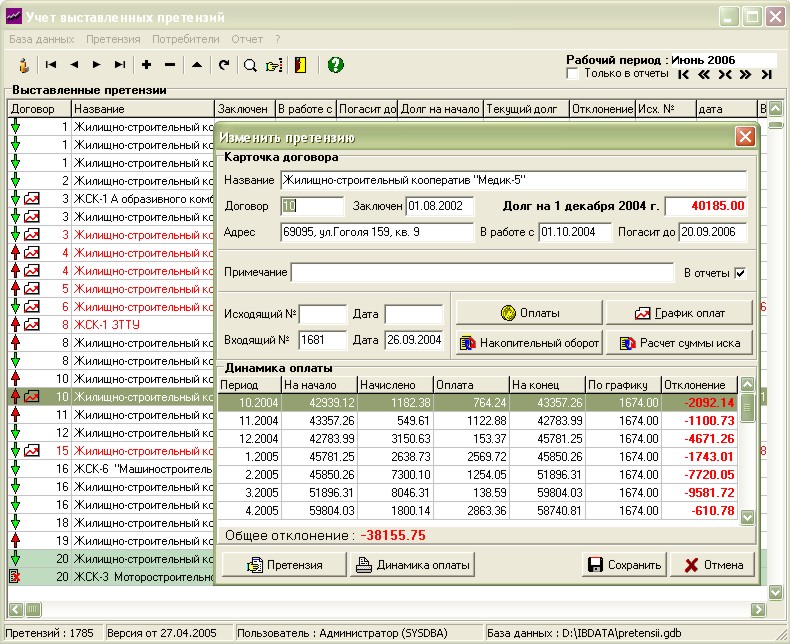This screenshot has height=644, width=790.
Task: Click the plus icon to add record
Action: tap(147, 65)
